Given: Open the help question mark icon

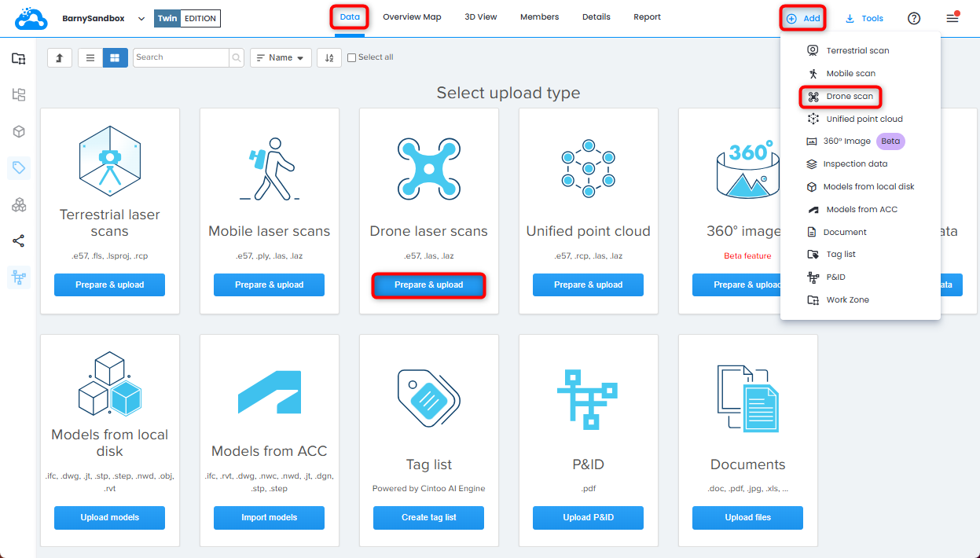Looking at the screenshot, I should tap(914, 18).
